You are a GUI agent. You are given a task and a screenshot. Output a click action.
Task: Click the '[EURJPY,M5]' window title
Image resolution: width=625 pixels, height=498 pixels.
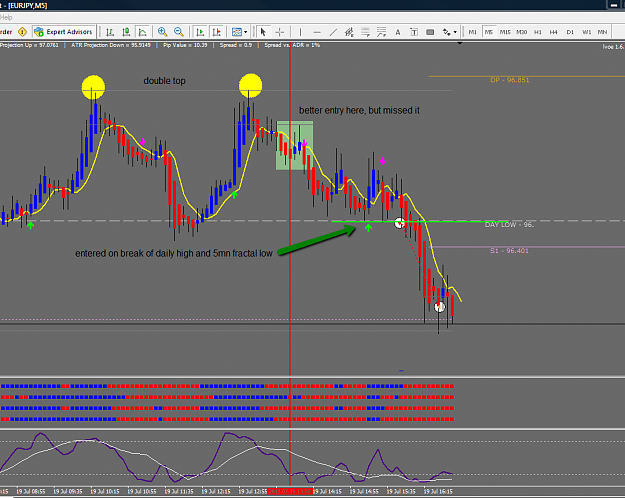pos(28,6)
